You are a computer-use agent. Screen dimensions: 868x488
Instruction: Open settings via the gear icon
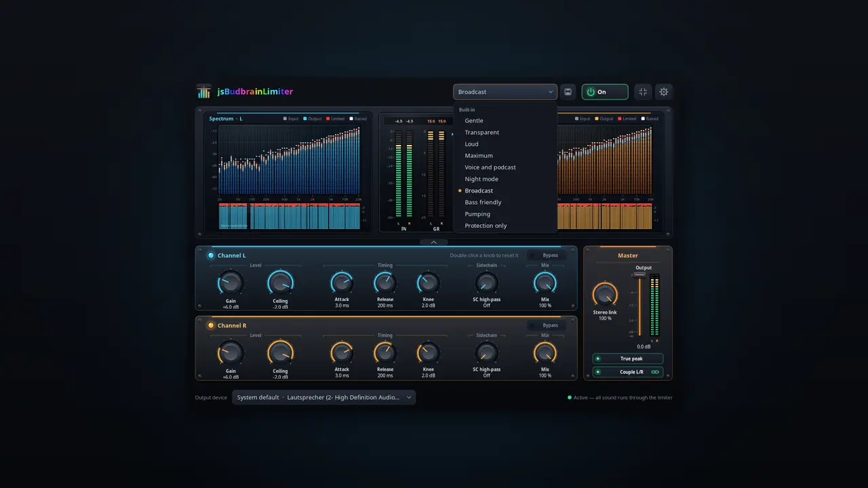tap(664, 91)
